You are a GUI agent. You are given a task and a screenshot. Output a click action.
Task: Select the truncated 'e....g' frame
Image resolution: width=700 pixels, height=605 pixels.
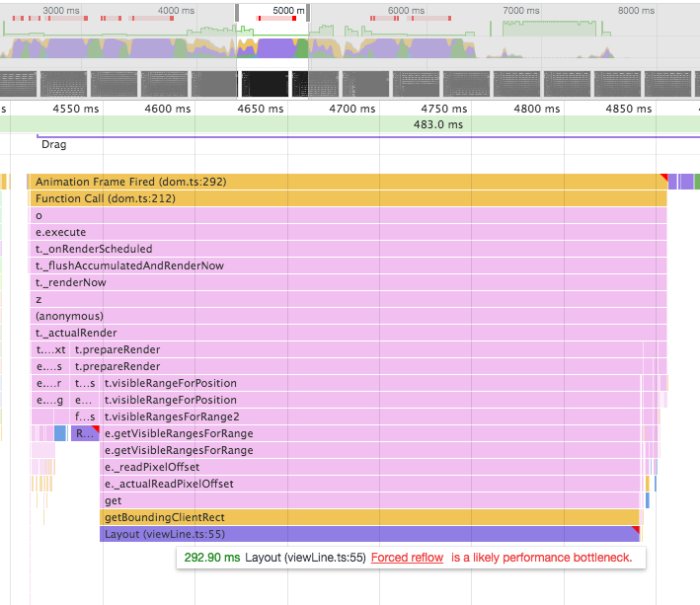coord(50,400)
